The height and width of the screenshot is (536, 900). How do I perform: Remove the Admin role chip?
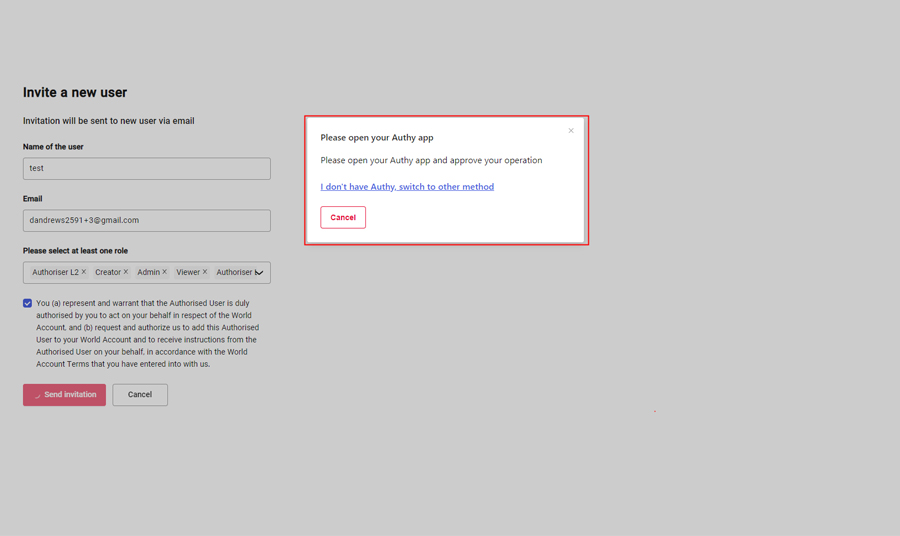(x=165, y=272)
